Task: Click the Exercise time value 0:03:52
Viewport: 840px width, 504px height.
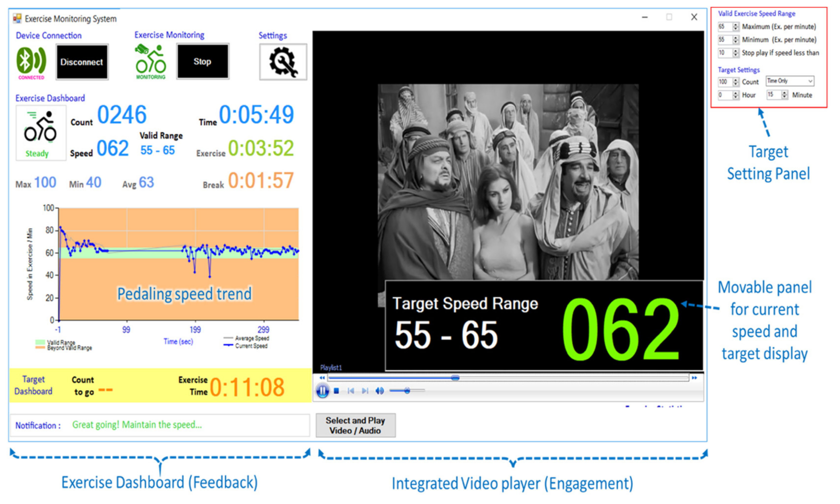Action: click(261, 148)
